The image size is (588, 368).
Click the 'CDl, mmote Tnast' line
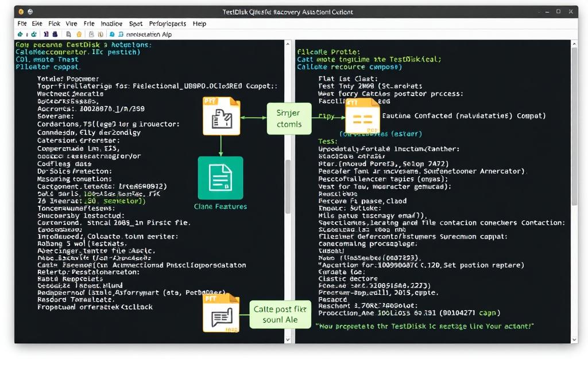[47, 59]
